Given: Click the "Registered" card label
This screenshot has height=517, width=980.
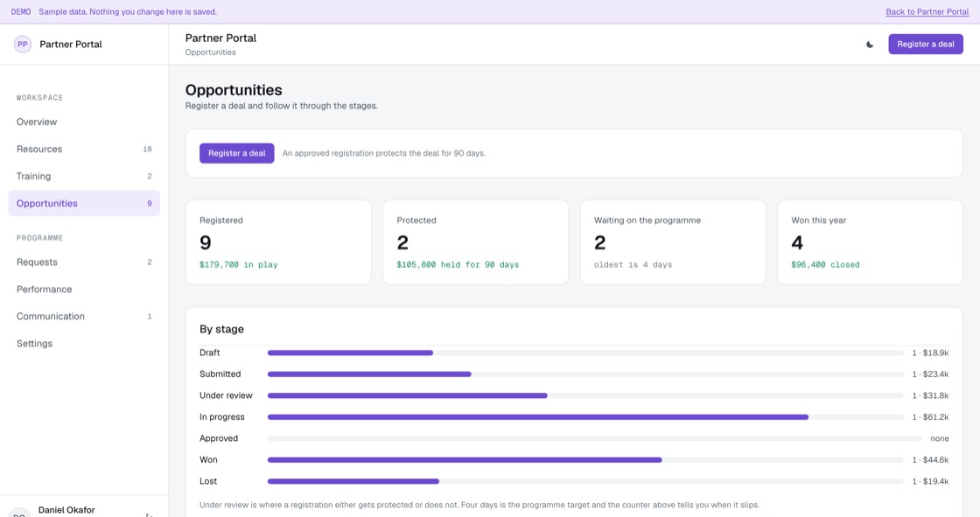Looking at the screenshot, I should coord(221,220).
